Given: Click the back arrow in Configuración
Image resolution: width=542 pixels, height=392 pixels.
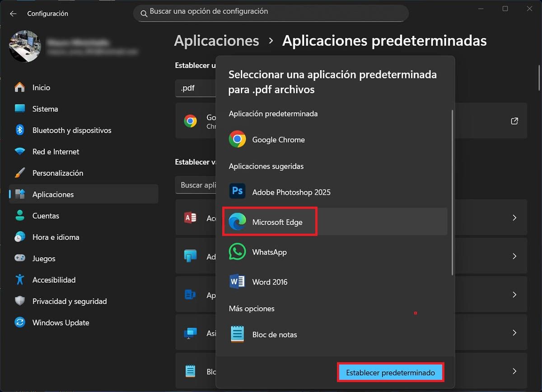Looking at the screenshot, I should (13, 14).
